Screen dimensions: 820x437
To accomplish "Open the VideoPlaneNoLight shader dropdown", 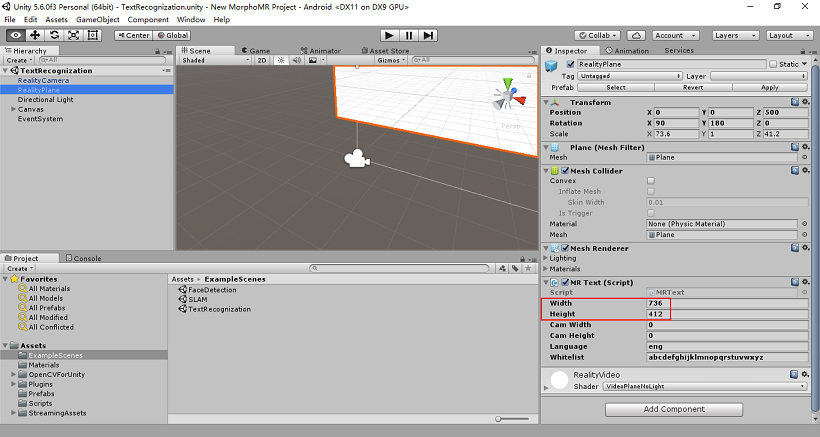I will pos(704,386).
